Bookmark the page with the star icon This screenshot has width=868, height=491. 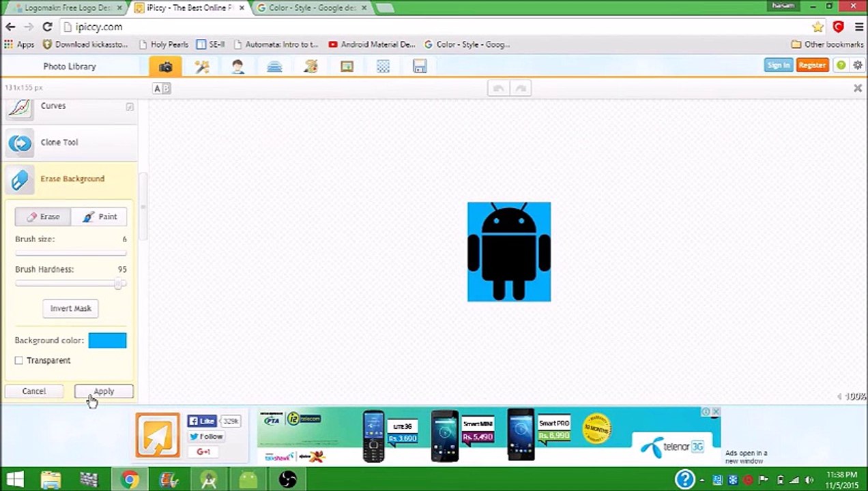pyautogui.click(x=818, y=27)
